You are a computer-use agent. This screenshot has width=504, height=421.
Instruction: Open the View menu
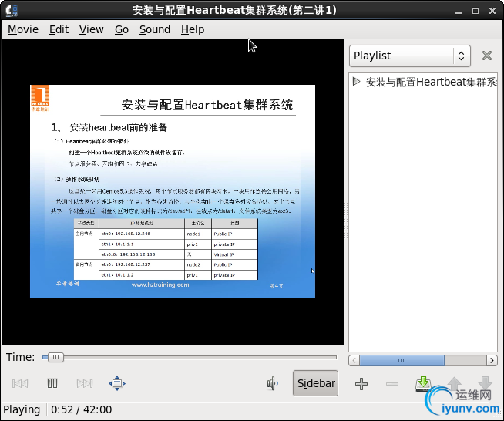point(91,29)
